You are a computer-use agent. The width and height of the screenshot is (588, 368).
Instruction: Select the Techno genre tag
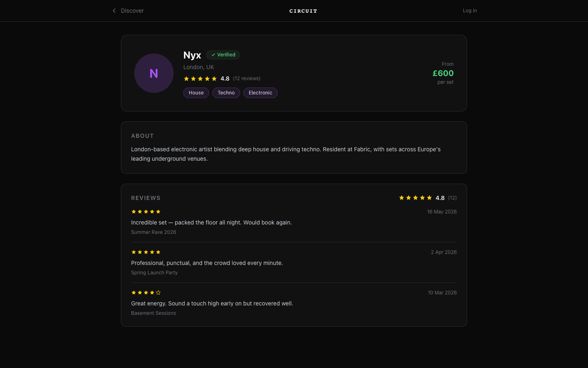[226, 93]
